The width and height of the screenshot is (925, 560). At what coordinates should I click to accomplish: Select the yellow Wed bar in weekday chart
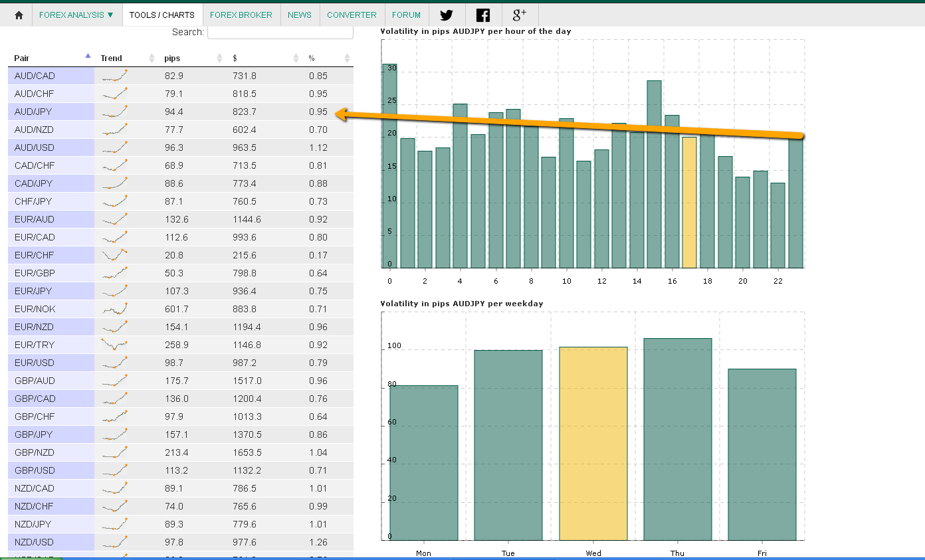point(593,443)
